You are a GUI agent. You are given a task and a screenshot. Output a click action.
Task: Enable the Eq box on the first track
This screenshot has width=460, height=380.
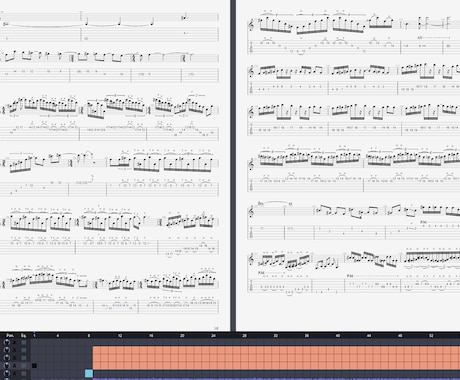pyautogui.click(x=24, y=342)
